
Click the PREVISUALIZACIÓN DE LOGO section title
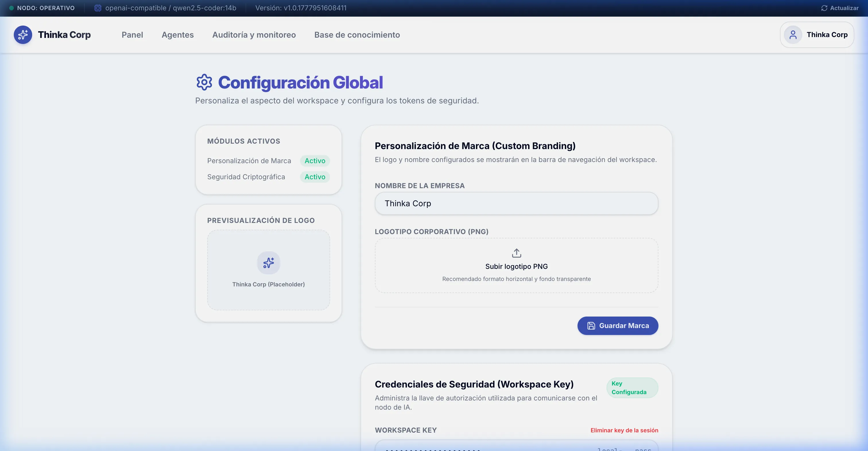tap(261, 221)
